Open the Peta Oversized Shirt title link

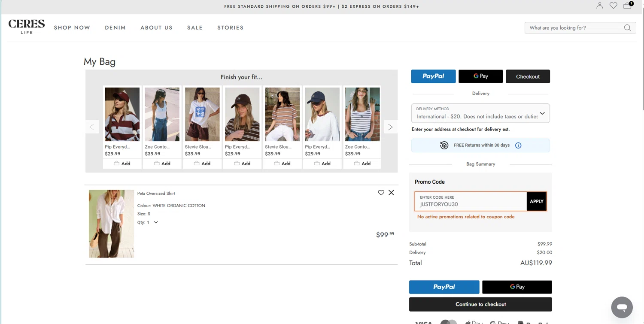point(156,194)
